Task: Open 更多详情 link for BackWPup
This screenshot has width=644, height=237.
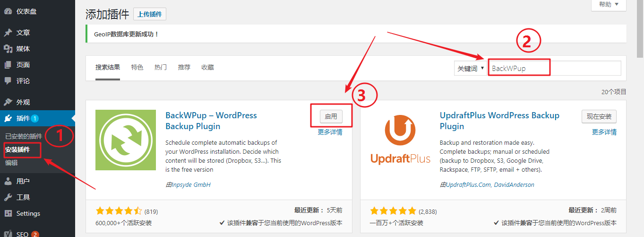Action: 330,132
